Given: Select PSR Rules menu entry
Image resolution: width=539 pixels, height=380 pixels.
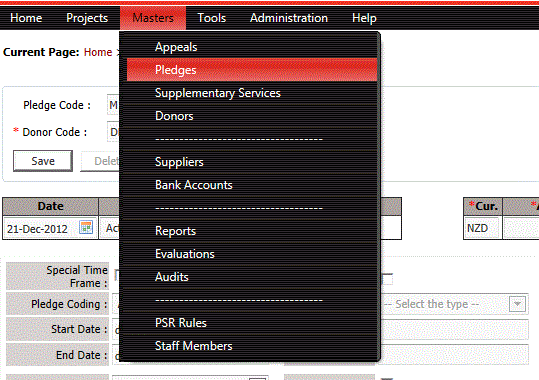Looking at the screenshot, I should tap(252, 323).
